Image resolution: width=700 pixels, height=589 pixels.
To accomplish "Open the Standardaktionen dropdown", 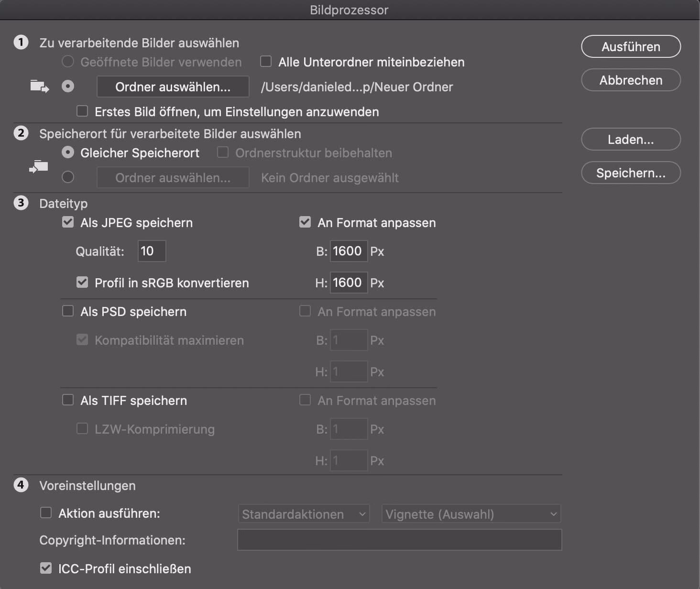I will [x=304, y=513].
